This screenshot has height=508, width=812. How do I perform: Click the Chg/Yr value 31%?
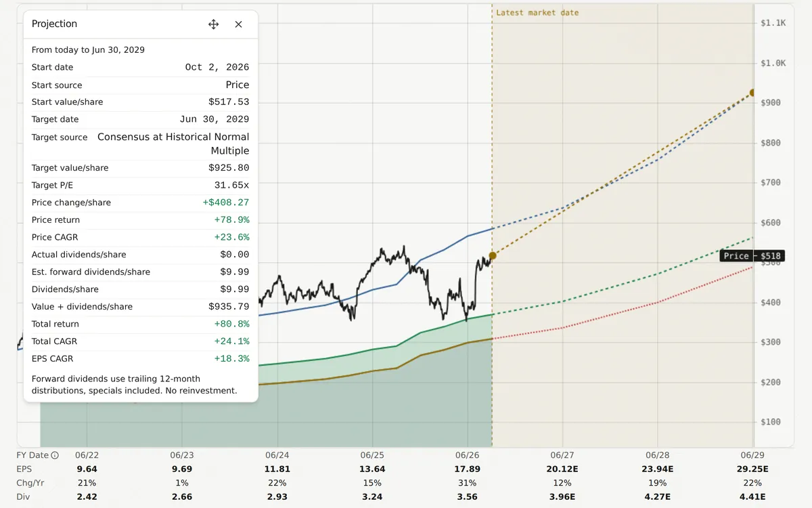click(x=468, y=483)
